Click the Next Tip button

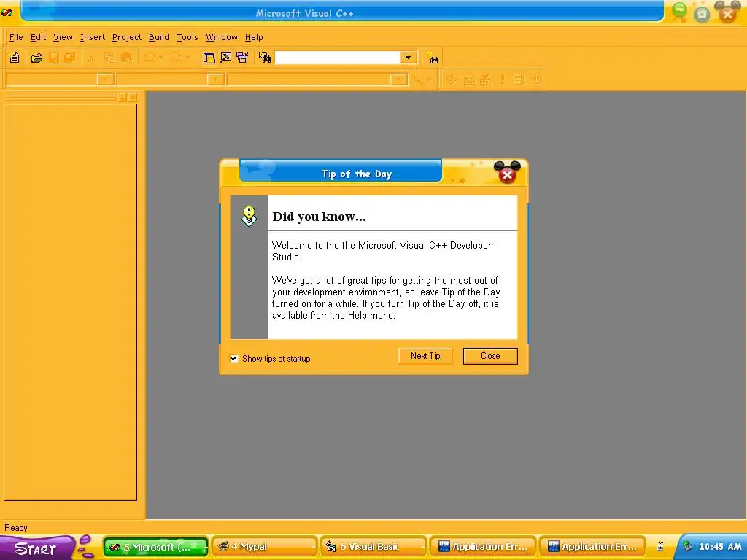425,356
